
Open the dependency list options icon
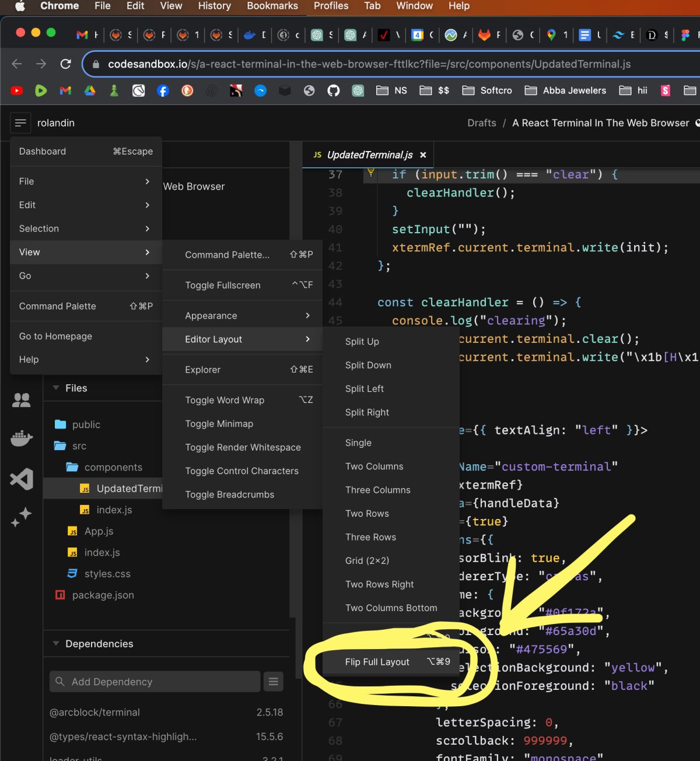[273, 682]
